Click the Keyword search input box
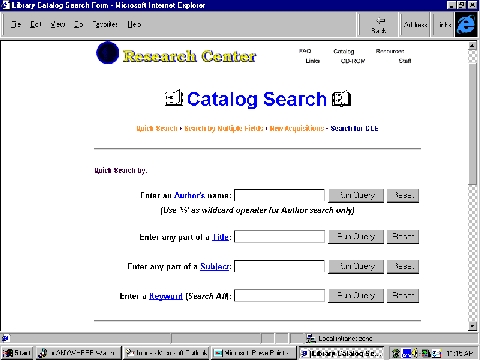The height and width of the screenshot is (360, 480). [279, 296]
